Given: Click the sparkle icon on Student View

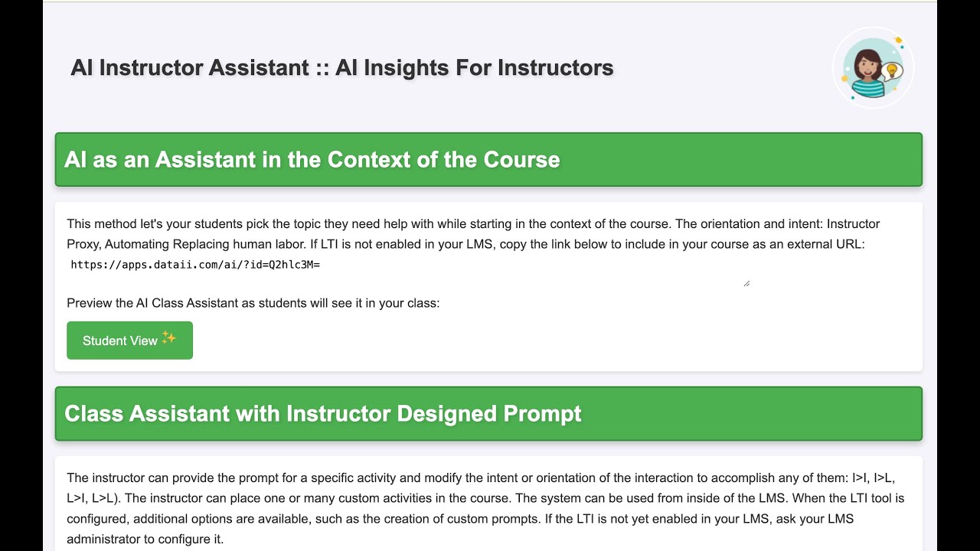Looking at the screenshot, I should pos(169,338).
